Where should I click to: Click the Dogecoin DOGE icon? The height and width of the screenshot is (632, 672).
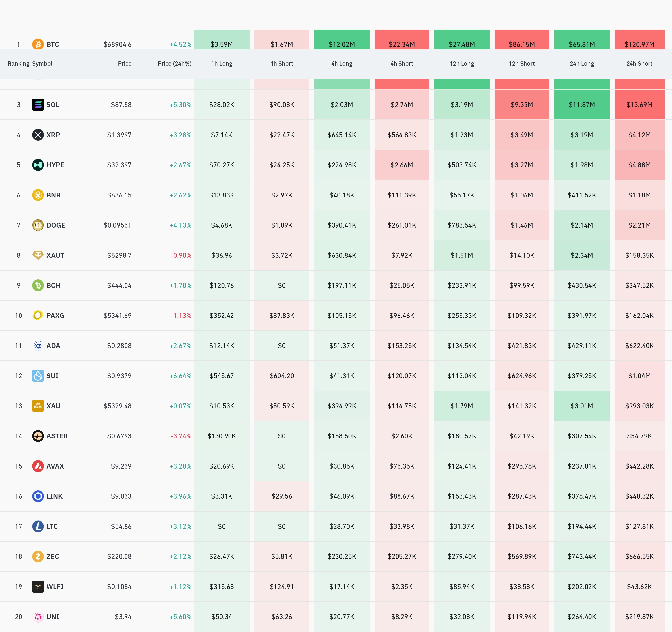pyautogui.click(x=38, y=225)
